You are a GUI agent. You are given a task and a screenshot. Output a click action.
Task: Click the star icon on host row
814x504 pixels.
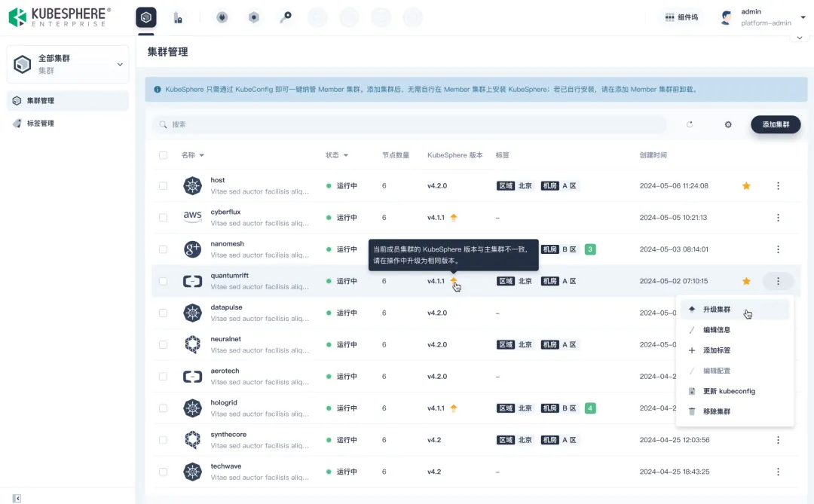pos(746,186)
